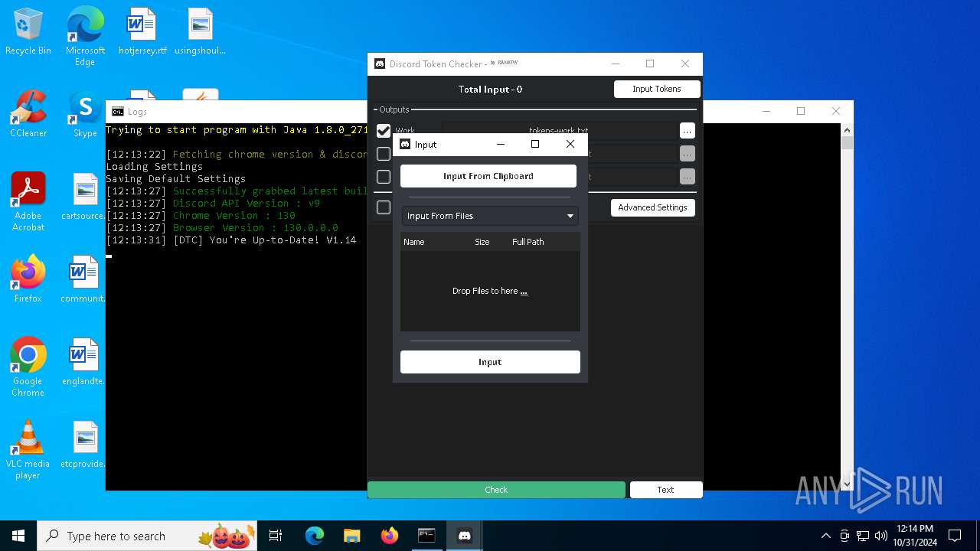Open the notification center icon

(x=955, y=536)
